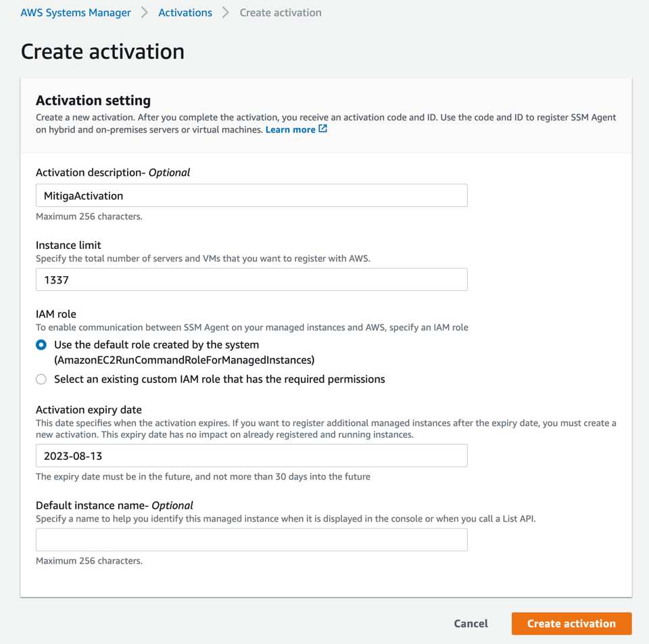Click the empty Default instance name field

[251, 540]
